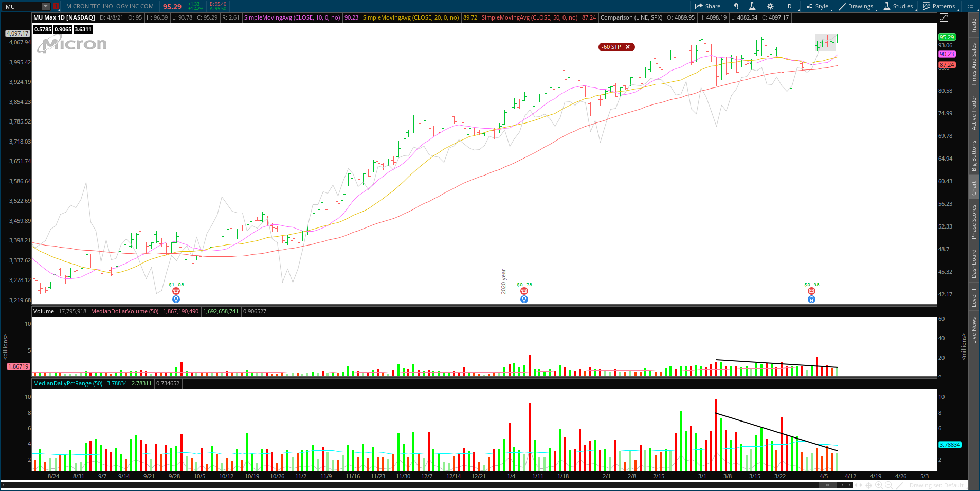Click the 95.29 last price bubble
The width and height of the screenshot is (980, 491).
click(x=947, y=37)
